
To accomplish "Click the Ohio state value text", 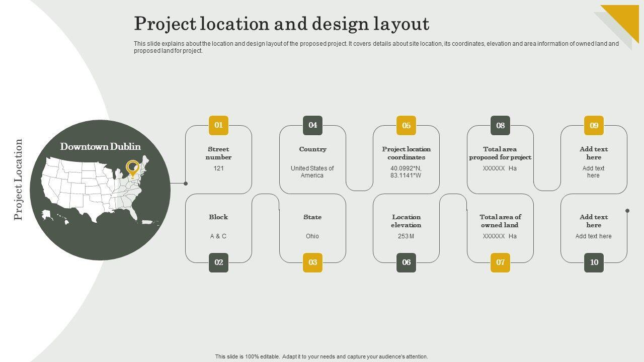I will tap(312, 236).
